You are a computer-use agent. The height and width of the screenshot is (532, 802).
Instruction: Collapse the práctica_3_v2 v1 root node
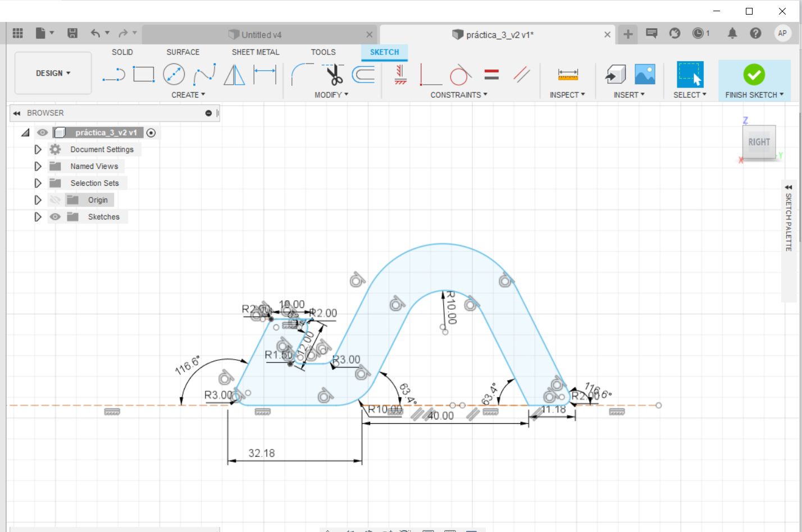point(25,132)
